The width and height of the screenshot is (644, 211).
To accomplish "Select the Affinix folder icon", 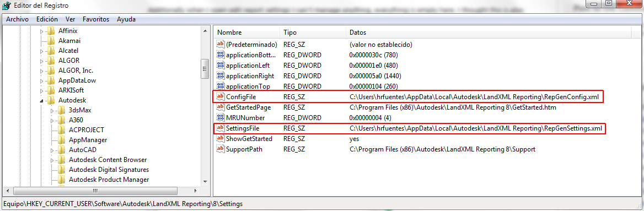I will [51, 31].
